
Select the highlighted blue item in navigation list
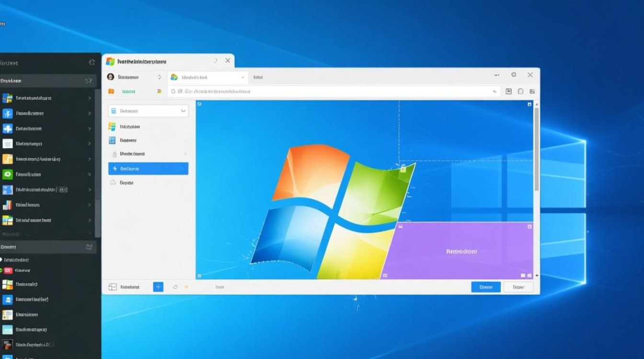click(x=148, y=168)
